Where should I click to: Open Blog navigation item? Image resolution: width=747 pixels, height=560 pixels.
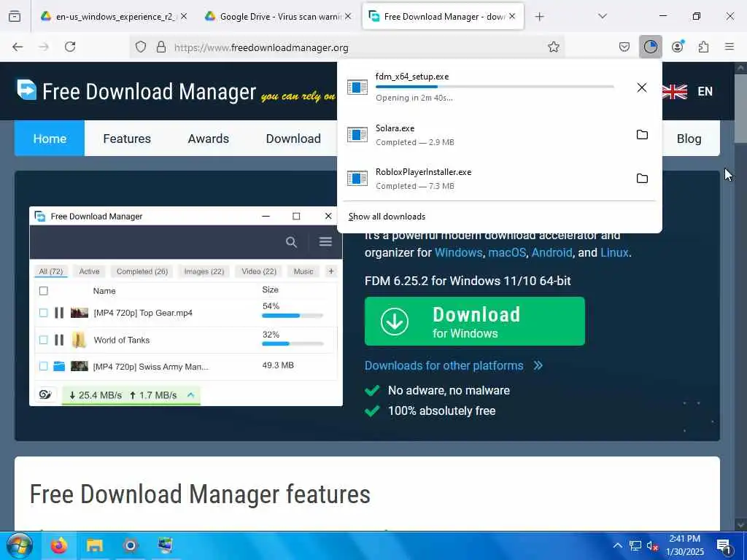click(689, 139)
